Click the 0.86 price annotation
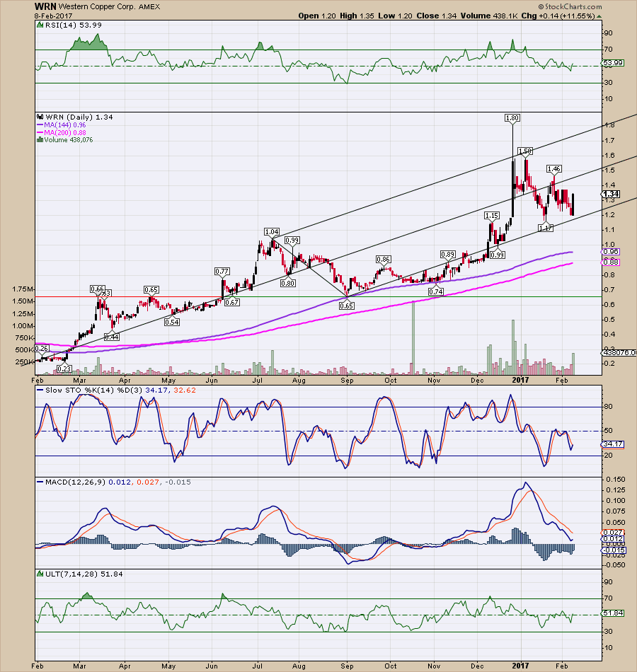Screen dimensions: 637x672 [x=383, y=260]
